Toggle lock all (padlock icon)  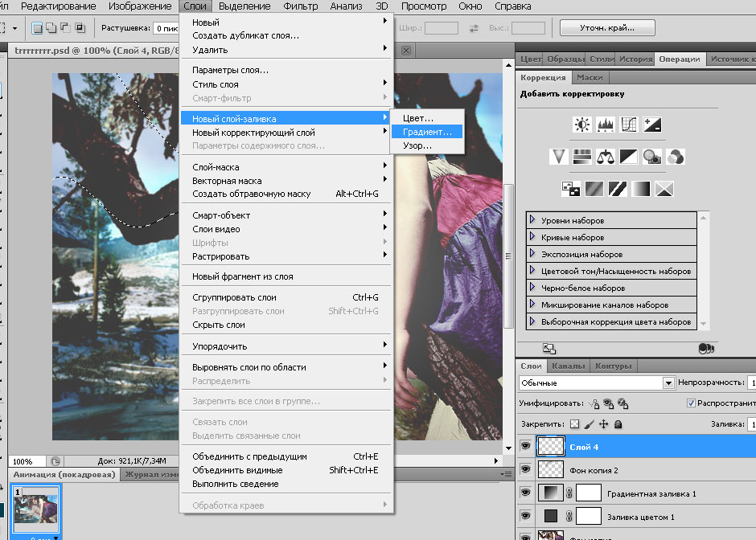pyautogui.click(x=618, y=424)
